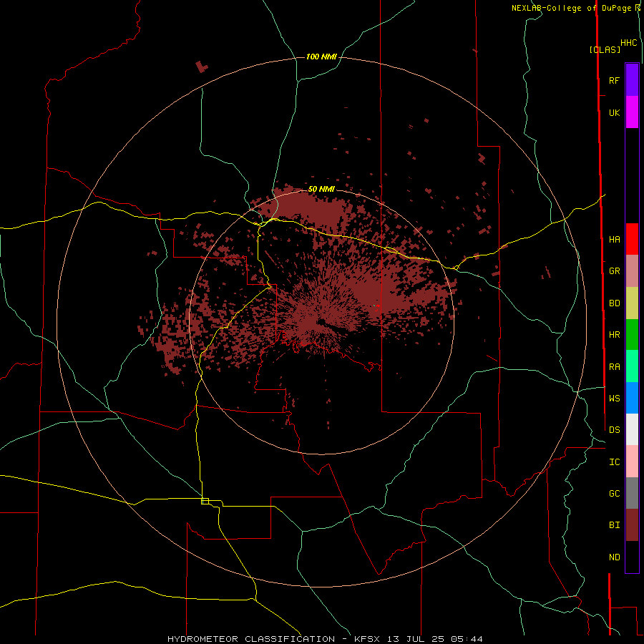644x644 pixels.
Task: Pick the WS blue legend swatch
Action: click(632, 398)
